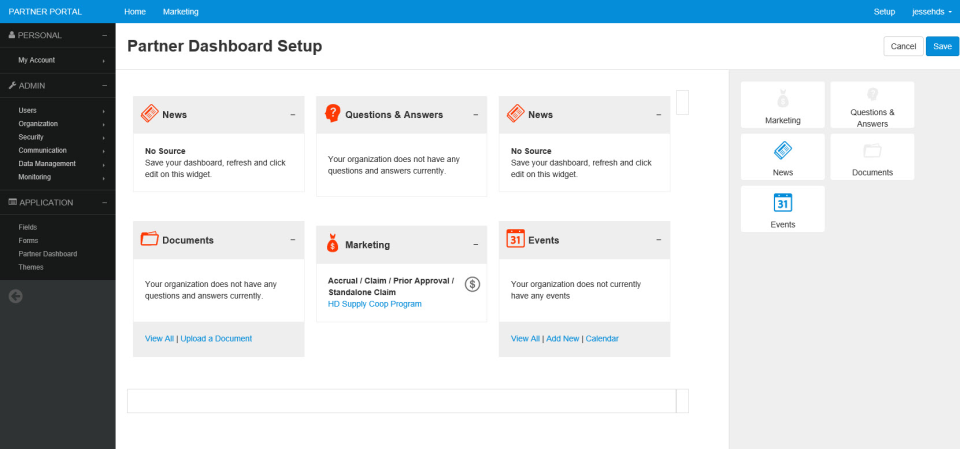The height and width of the screenshot is (449, 960).
Task: Select the News tile in right palette
Action: pyautogui.click(x=783, y=156)
